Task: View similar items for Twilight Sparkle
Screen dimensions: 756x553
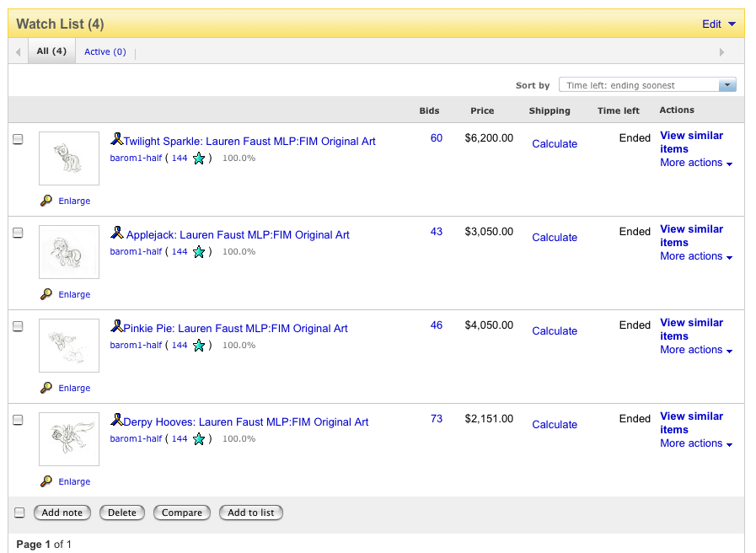Action: pos(691,142)
